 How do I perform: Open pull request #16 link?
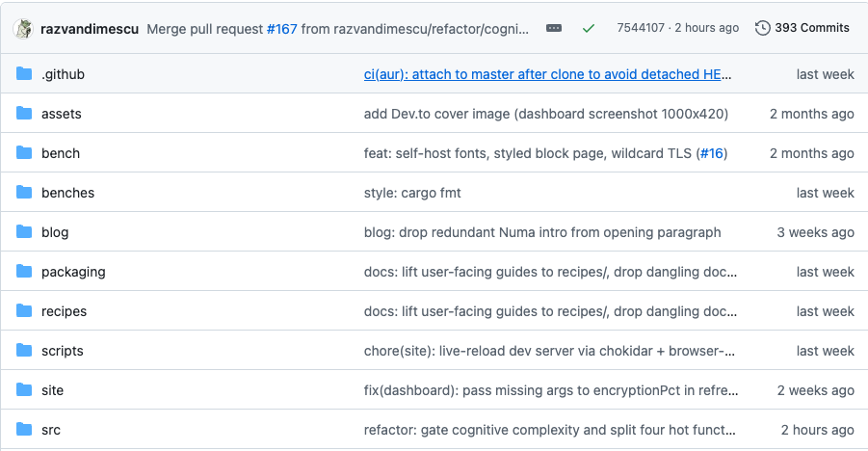711,153
